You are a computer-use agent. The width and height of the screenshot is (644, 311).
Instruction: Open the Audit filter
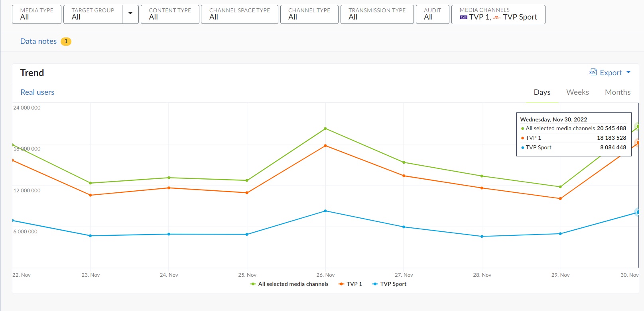[x=432, y=14]
